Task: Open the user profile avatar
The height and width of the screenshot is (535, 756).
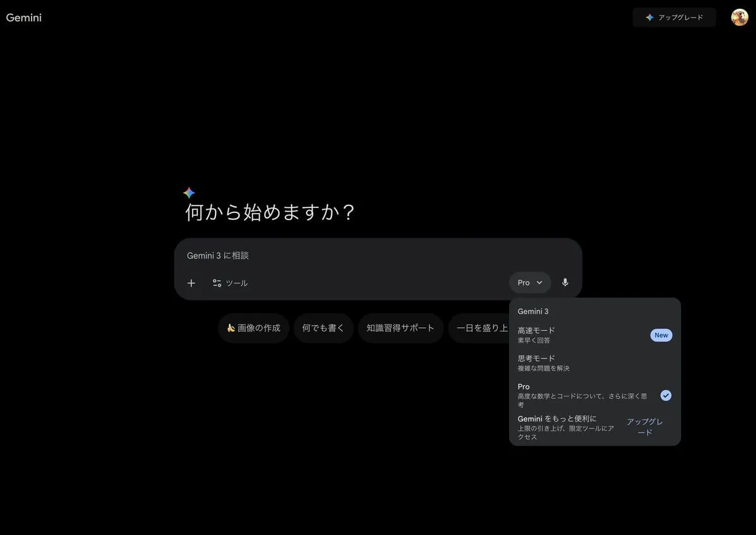Action: pos(739,17)
